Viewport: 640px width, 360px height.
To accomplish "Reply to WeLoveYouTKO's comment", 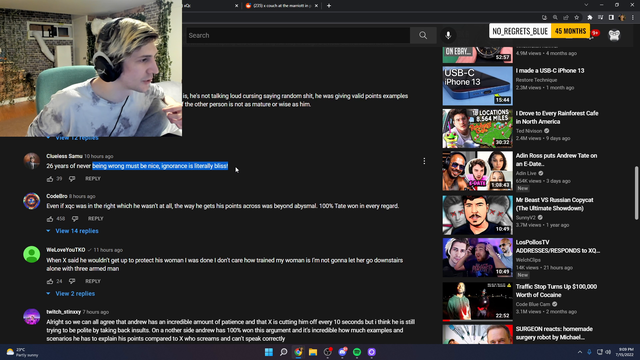I will (93, 281).
